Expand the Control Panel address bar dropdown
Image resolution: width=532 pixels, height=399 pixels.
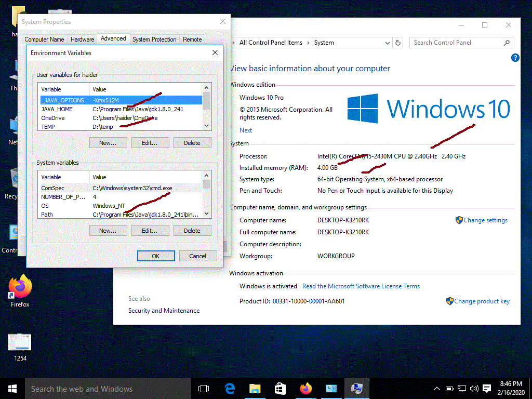point(388,43)
